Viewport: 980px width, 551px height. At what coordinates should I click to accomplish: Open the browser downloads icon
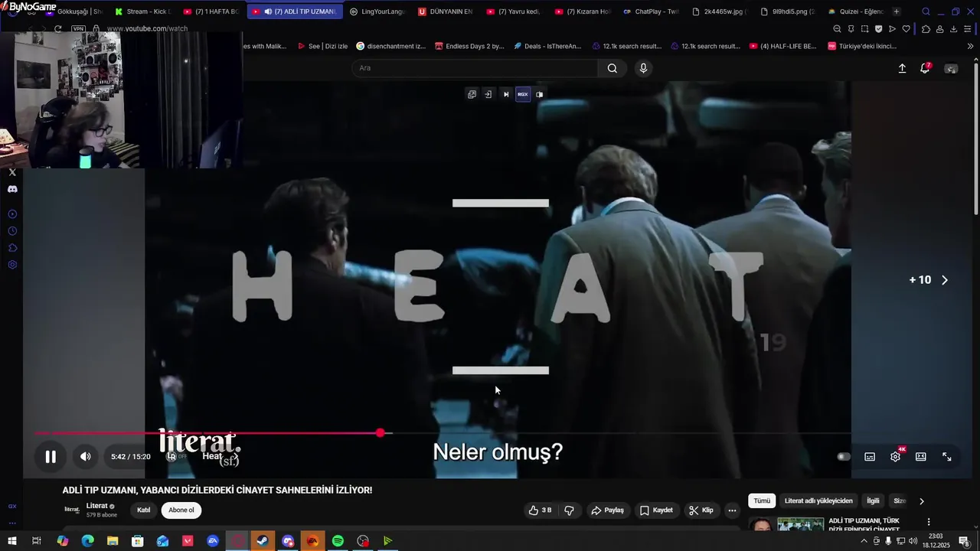pyautogui.click(x=953, y=29)
